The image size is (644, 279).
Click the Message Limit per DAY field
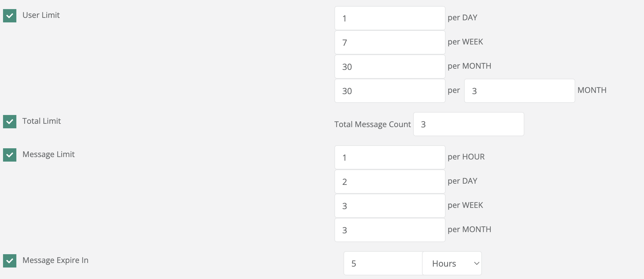pyautogui.click(x=390, y=182)
